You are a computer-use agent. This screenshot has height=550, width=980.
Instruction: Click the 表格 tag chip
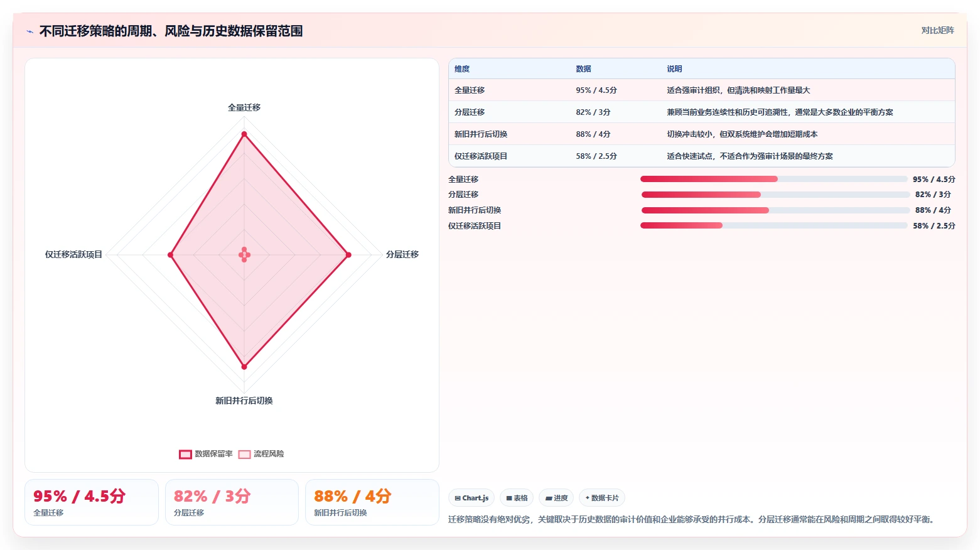517,498
